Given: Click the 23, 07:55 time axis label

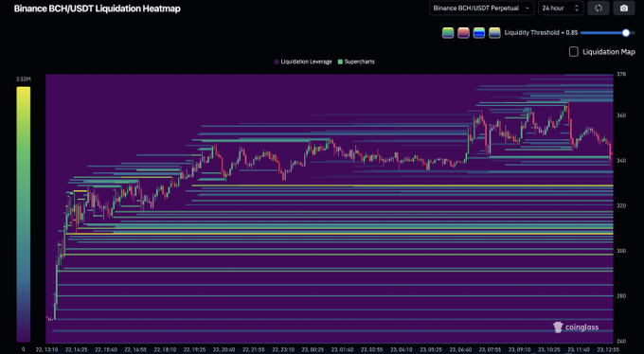Looking at the screenshot, I should coord(491,349).
